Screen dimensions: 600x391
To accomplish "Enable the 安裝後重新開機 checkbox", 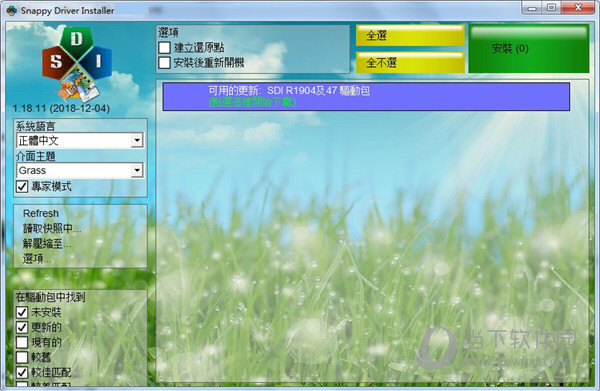I will (165, 62).
